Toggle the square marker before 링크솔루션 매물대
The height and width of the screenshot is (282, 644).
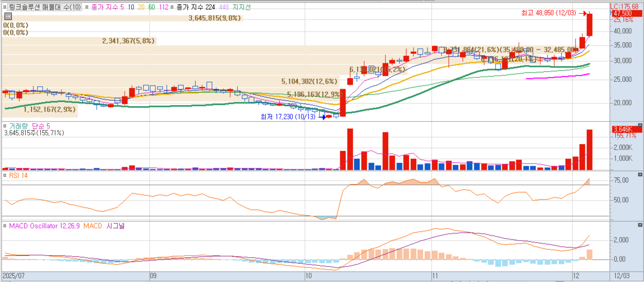(5, 7)
